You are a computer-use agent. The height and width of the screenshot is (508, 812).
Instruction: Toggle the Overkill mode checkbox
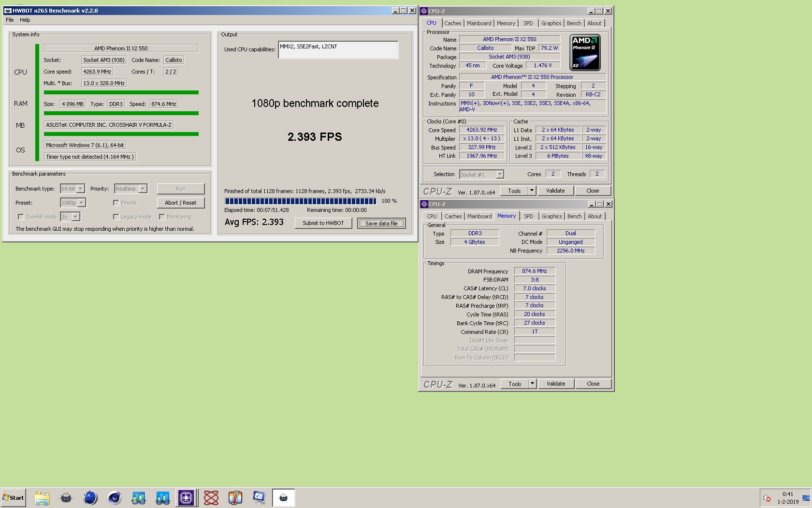[x=20, y=217]
